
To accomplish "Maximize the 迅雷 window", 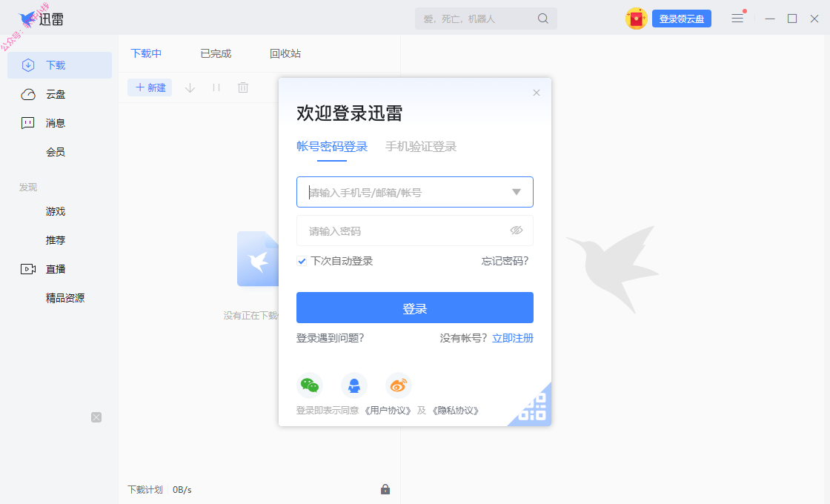I will tap(792, 19).
